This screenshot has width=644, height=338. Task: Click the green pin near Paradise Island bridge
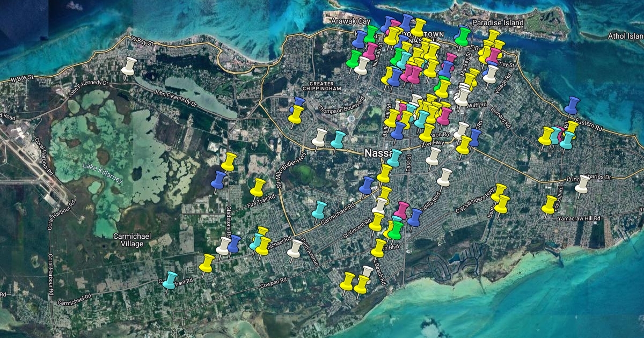coord(462,35)
